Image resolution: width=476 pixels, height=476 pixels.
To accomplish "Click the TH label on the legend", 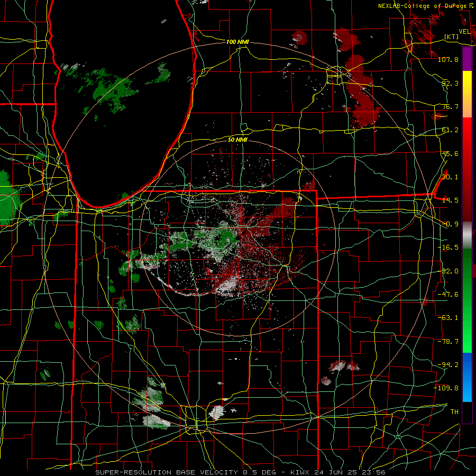I will coord(454,412).
